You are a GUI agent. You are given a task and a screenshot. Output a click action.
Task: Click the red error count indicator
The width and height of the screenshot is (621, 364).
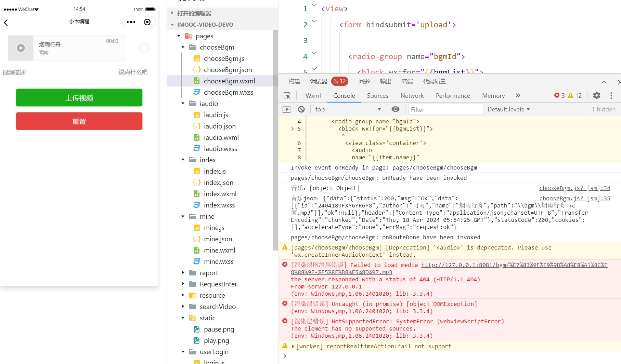[560, 96]
